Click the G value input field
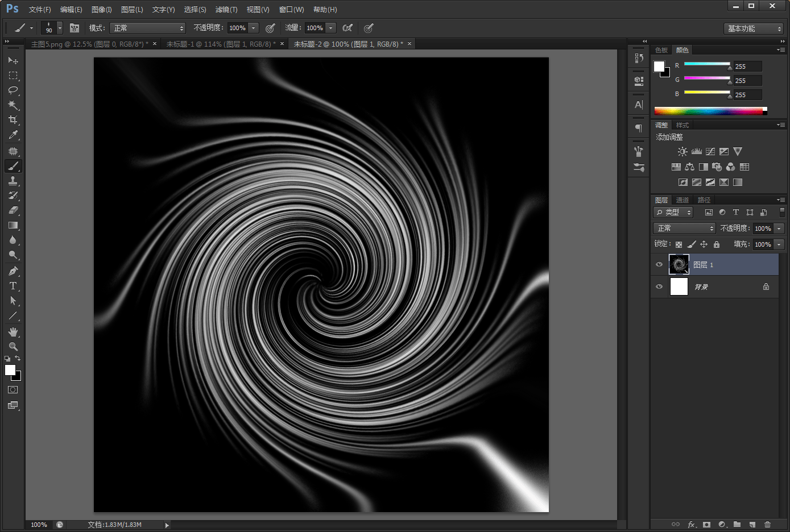The height and width of the screenshot is (532, 790). [747, 81]
